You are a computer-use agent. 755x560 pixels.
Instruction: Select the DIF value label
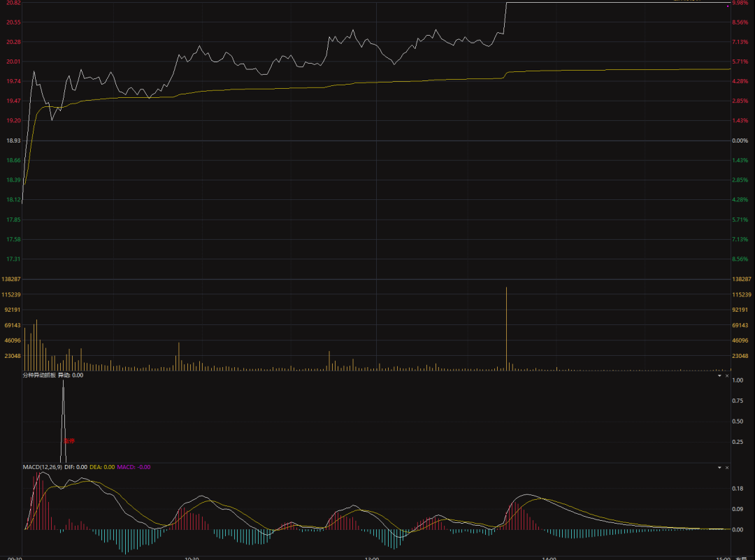pyautogui.click(x=75, y=467)
